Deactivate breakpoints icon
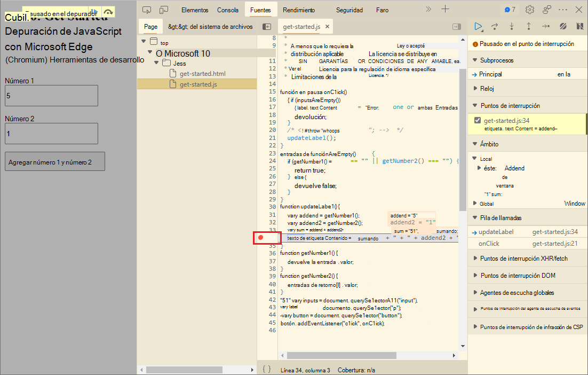Screen dimensions: 588x375 pos(563,26)
